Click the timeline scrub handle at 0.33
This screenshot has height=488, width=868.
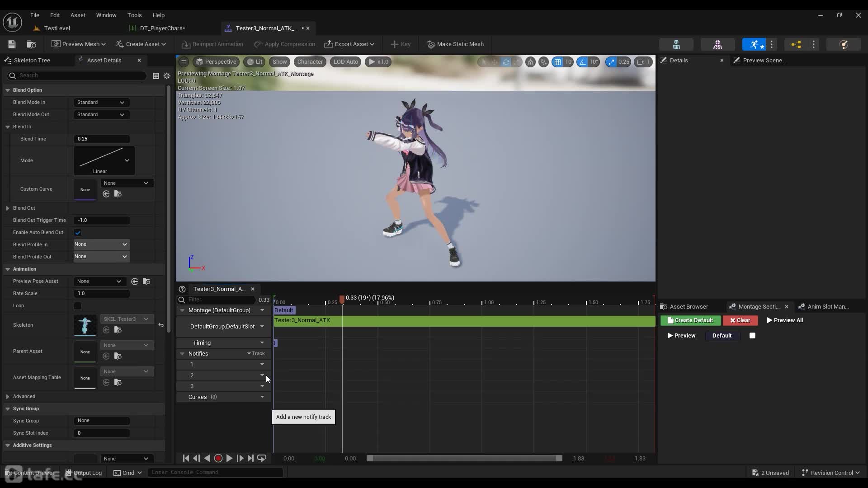[342, 299]
